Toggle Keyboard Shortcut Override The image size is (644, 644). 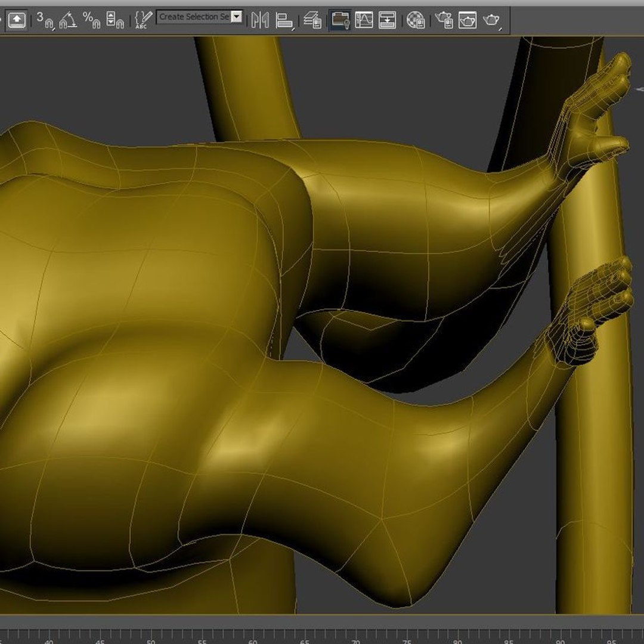click(x=17, y=19)
